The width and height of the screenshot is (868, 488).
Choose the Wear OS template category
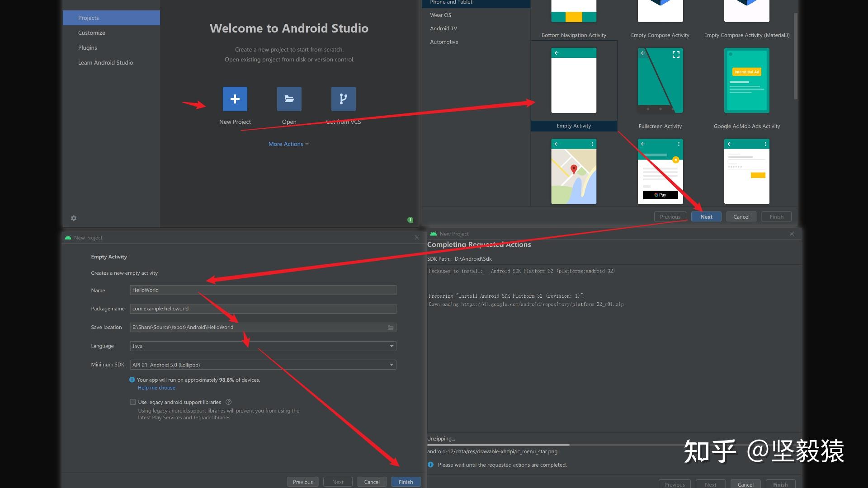[441, 15]
